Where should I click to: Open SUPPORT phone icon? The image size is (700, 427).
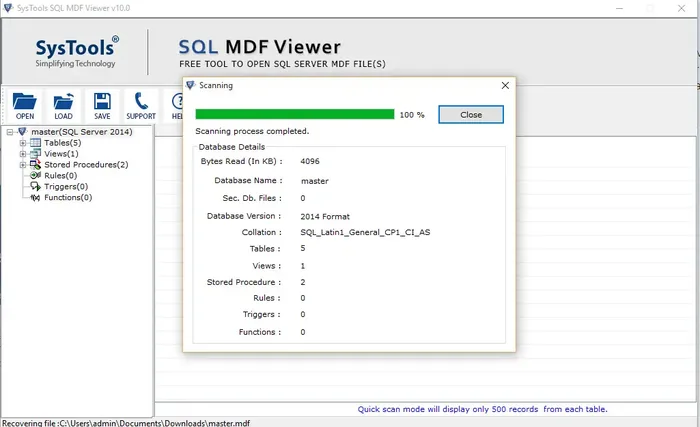[141, 101]
